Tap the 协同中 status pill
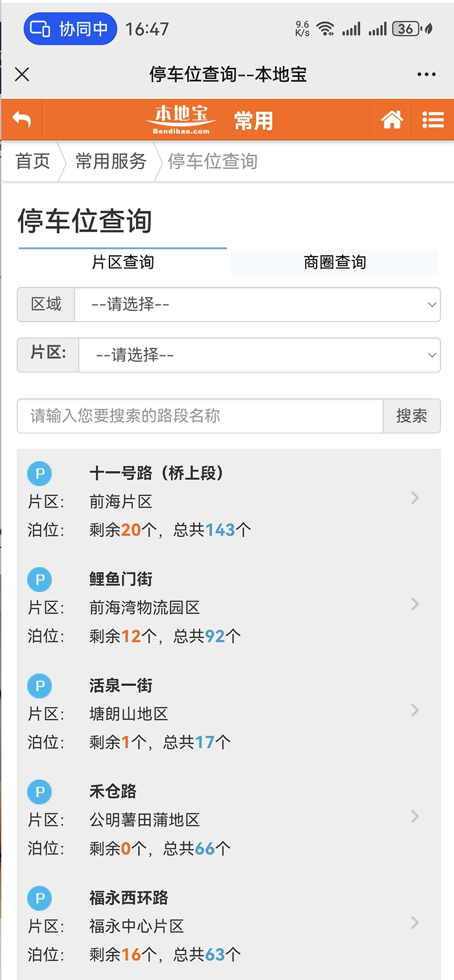The width and height of the screenshot is (454, 980). pyautogui.click(x=70, y=28)
